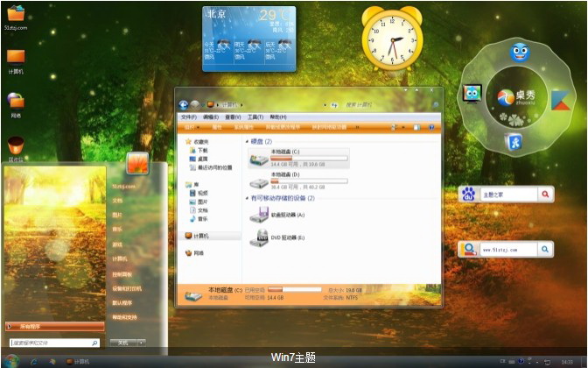
Task: Select 网络 in Explorer sidebar
Action: [x=194, y=253]
